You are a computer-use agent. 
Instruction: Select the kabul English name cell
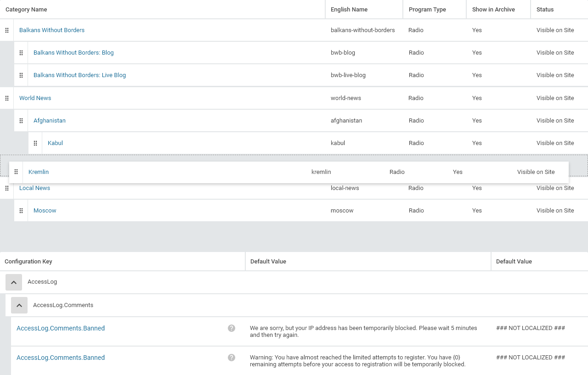point(338,143)
